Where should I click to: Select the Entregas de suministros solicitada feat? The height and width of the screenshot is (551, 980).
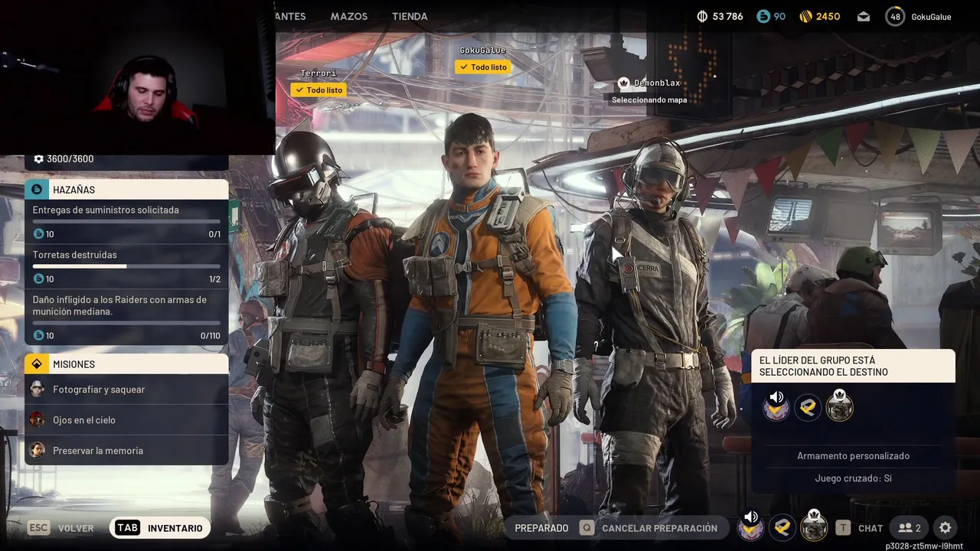click(x=126, y=222)
